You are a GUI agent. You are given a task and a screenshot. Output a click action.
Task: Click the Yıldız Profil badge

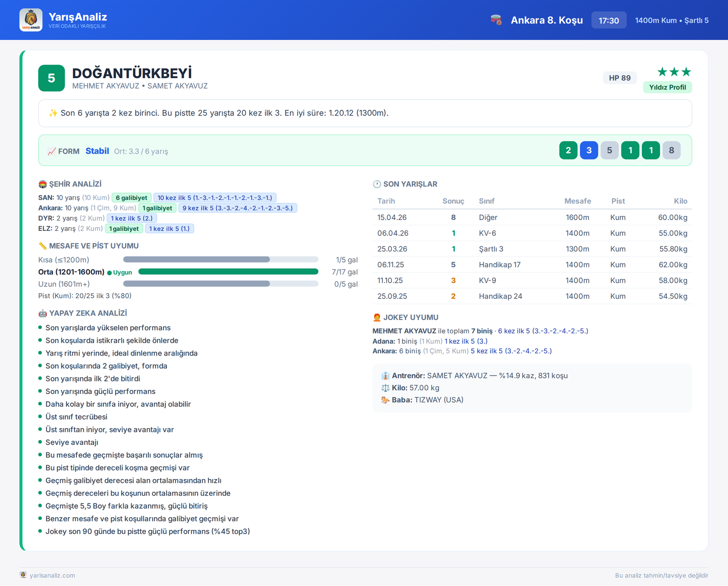pyautogui.click(x=667, y=87)
